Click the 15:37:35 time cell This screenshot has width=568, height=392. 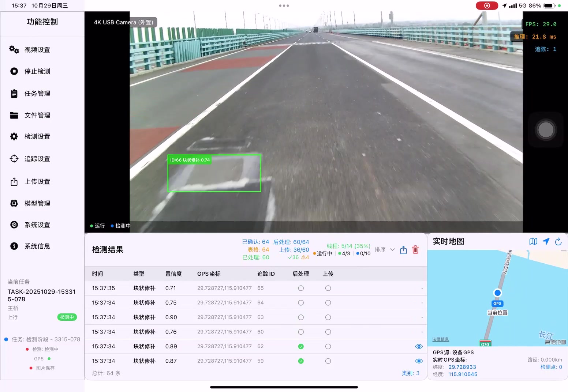coord(104,288)
